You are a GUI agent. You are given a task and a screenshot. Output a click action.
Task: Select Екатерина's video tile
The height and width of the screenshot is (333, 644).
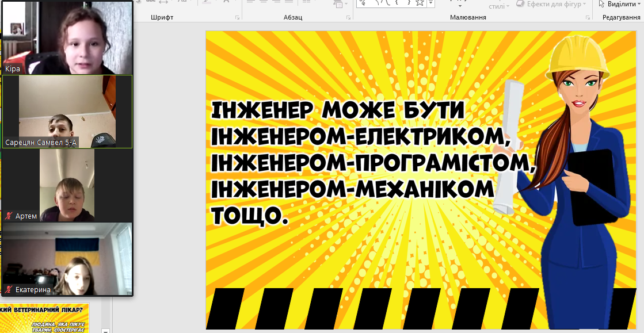pyautogui.click(x=67, y=259)
